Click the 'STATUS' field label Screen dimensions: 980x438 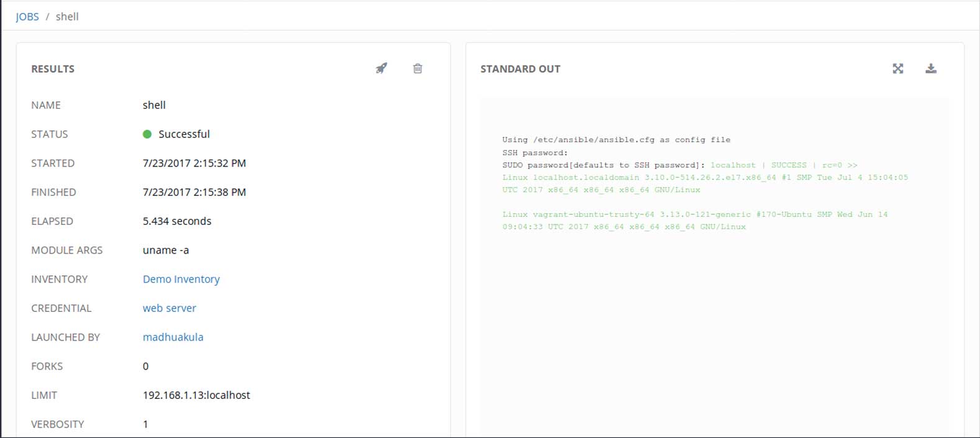tap(50, 134)
